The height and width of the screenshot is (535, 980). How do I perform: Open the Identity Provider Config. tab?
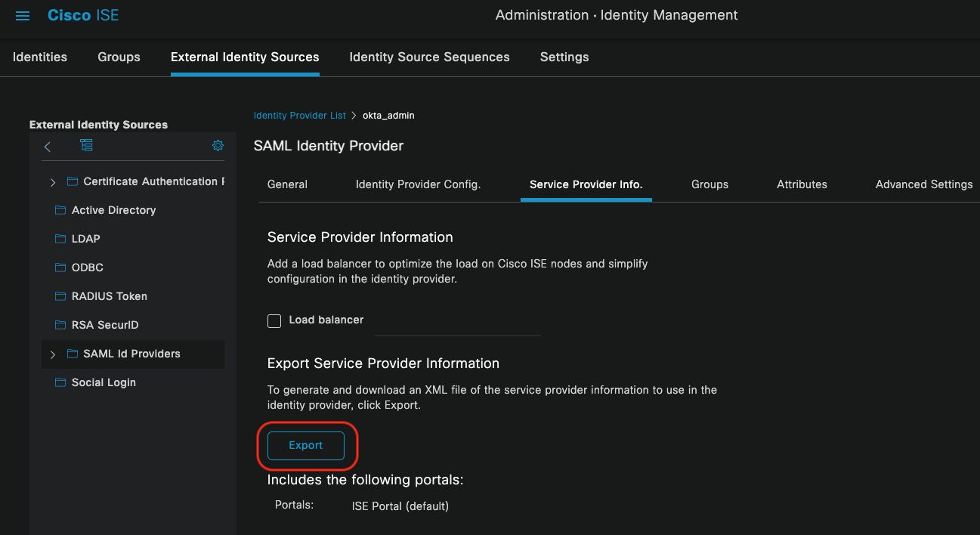tap(418, 184)
